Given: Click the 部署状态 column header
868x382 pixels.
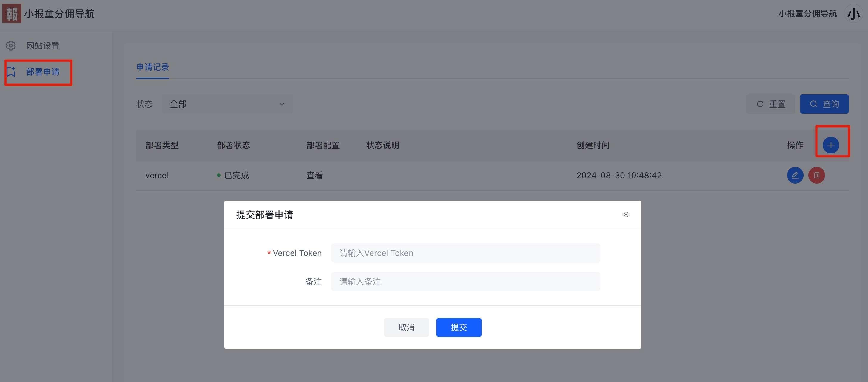Looking at the screenshot, I should 233,145.
